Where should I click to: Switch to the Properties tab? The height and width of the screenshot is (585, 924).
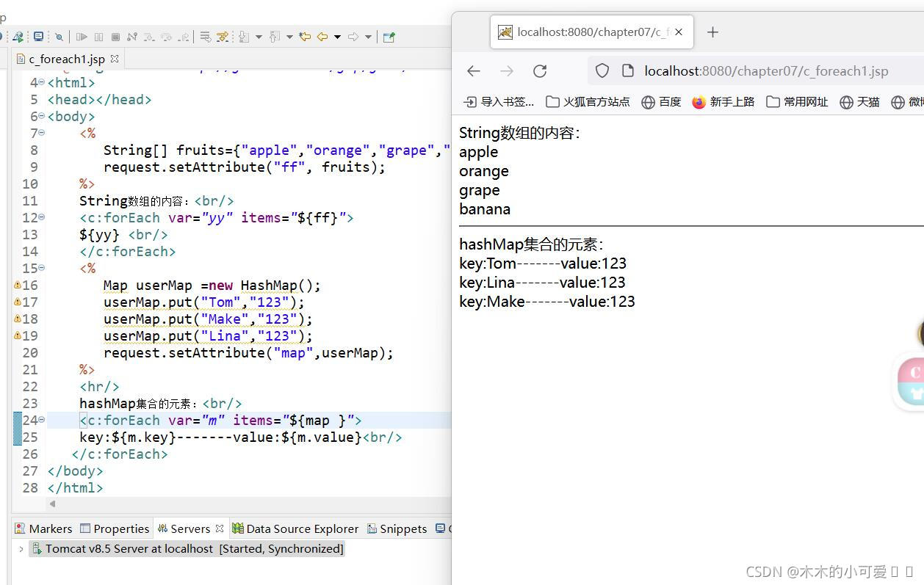120,528
